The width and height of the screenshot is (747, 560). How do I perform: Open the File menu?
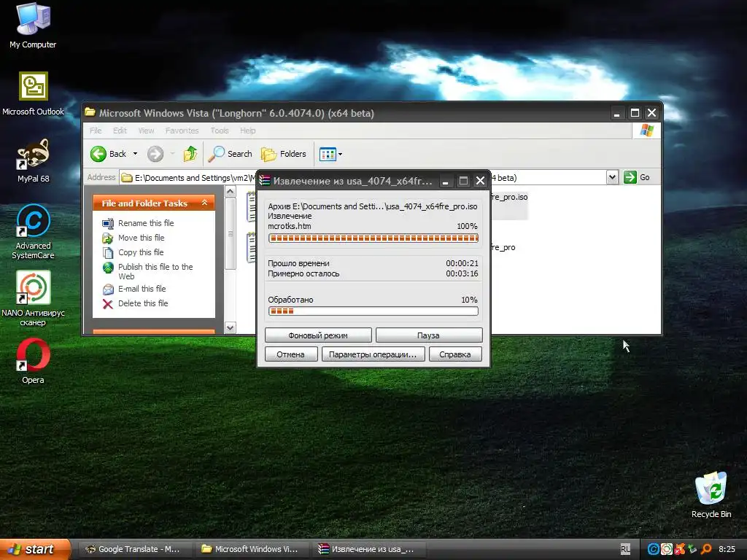[96, 131]
